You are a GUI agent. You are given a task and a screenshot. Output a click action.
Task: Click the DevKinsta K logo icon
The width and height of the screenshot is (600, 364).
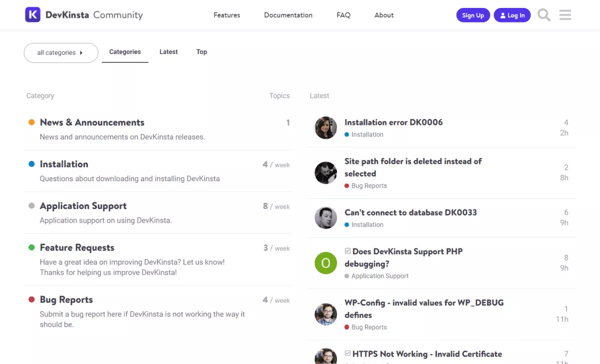pos(33,14)
